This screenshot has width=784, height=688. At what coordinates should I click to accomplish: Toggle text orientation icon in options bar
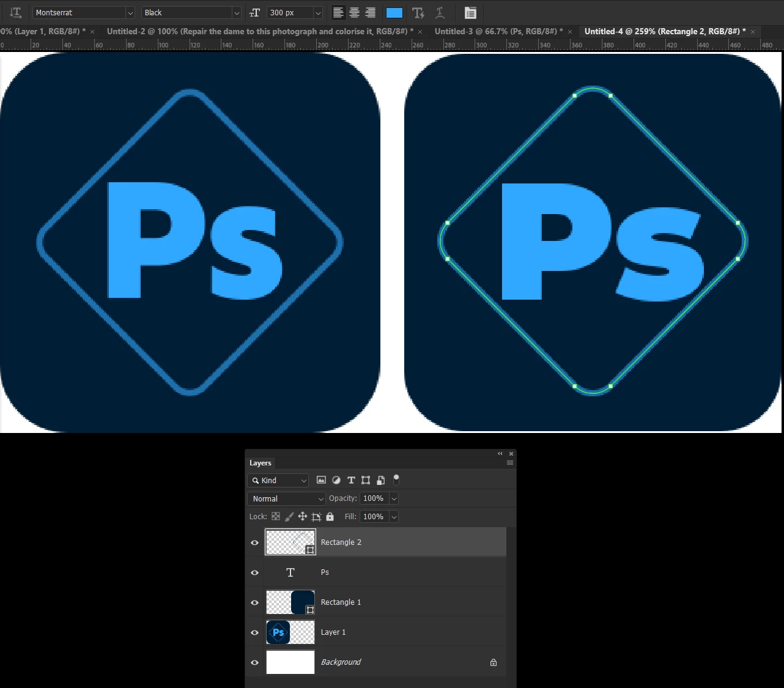coord(16,12)
